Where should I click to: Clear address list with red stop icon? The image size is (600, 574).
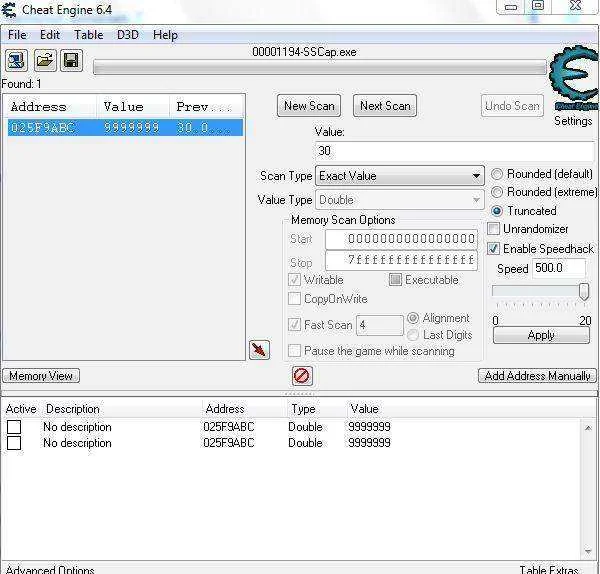pos(302,376)
